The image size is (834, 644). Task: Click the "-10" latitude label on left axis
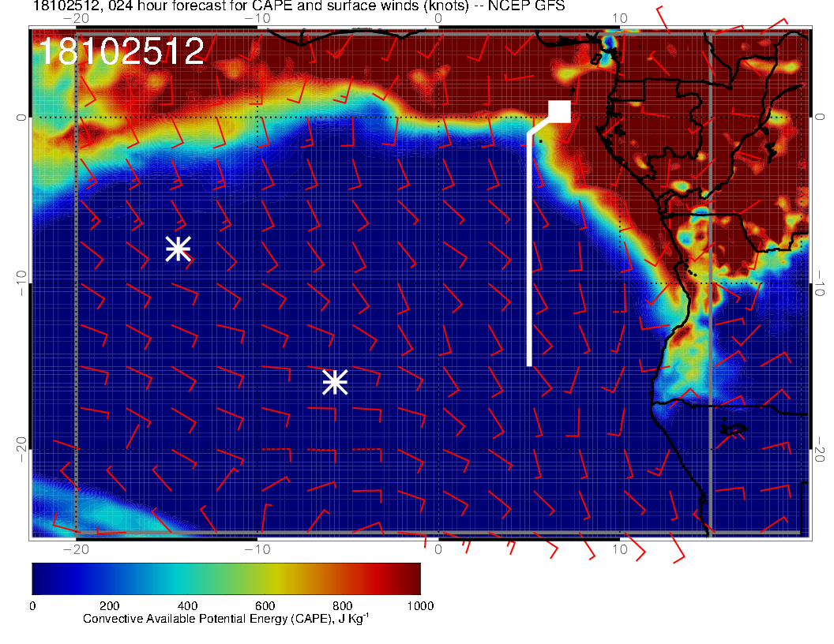coord(21,283)
